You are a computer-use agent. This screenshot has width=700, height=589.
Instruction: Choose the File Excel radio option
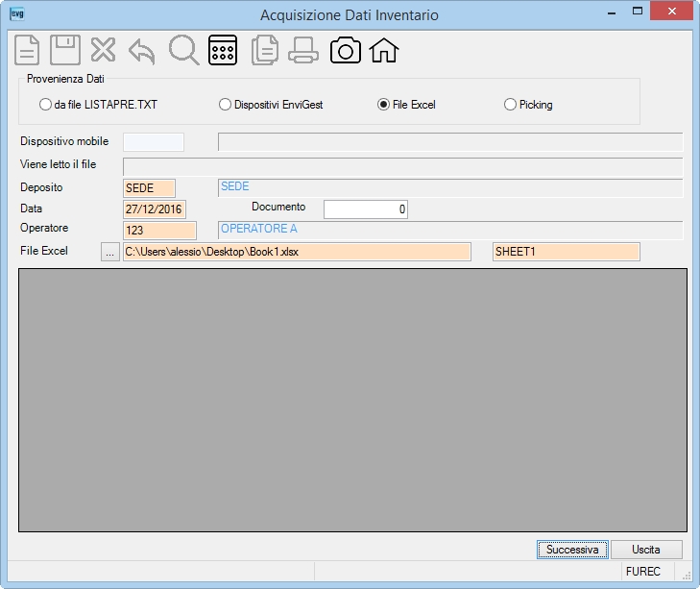pyautogui.click(x=407, y=105)
